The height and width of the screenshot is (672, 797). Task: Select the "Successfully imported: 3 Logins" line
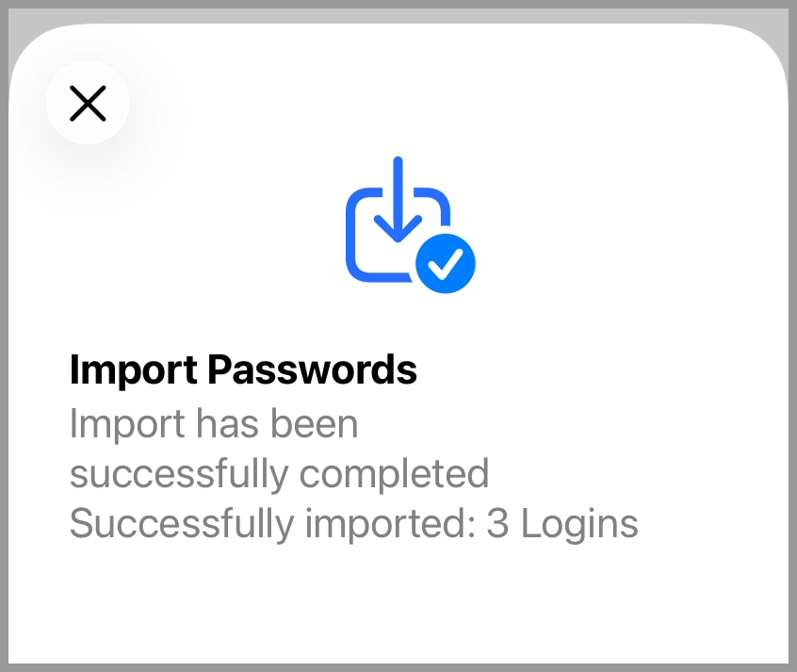click(x=354, y=524)
